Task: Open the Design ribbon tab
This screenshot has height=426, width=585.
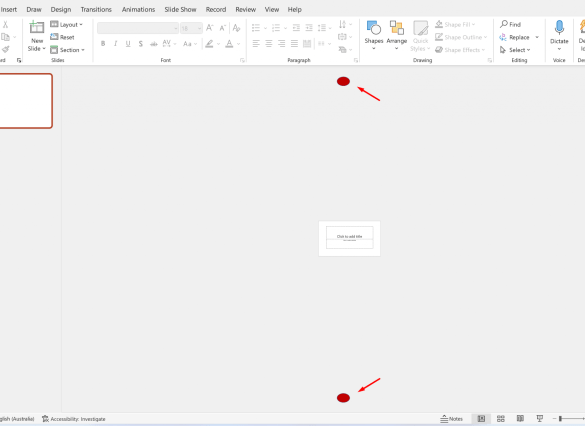Action: point(61,9)
